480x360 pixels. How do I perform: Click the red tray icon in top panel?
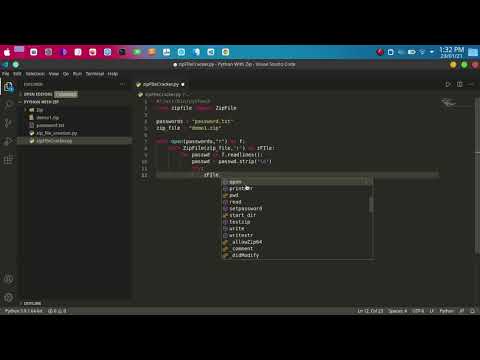380,52
